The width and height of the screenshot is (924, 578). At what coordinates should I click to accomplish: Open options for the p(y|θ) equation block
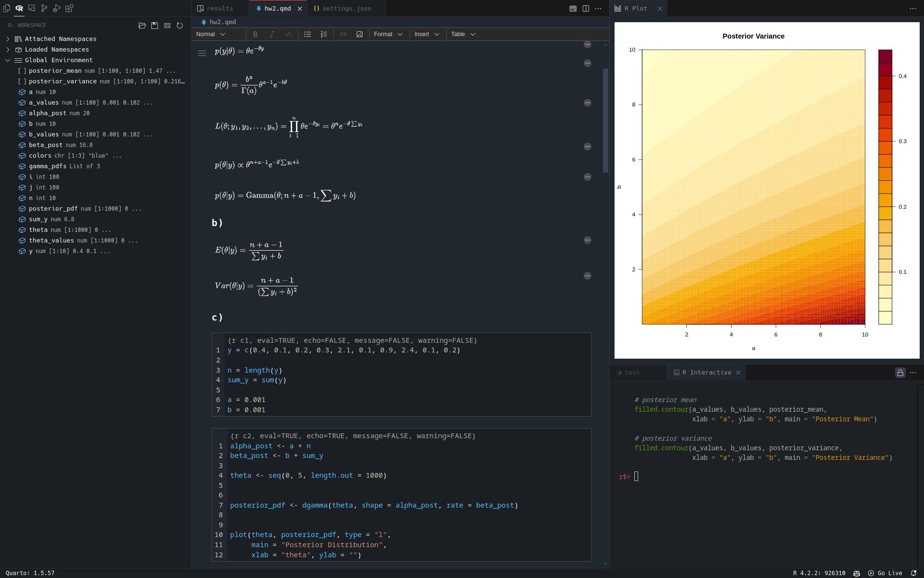click(588, 45)
